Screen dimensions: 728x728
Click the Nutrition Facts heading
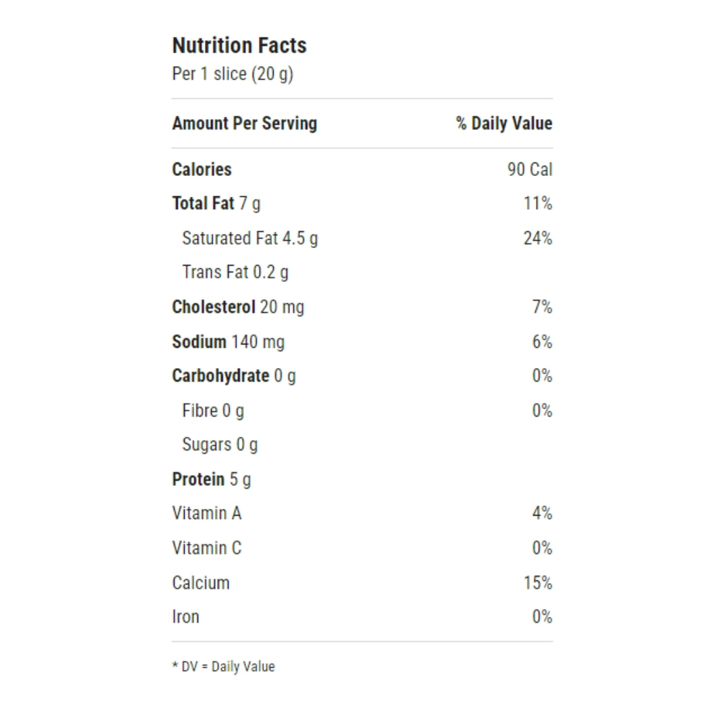pos(239,46)
